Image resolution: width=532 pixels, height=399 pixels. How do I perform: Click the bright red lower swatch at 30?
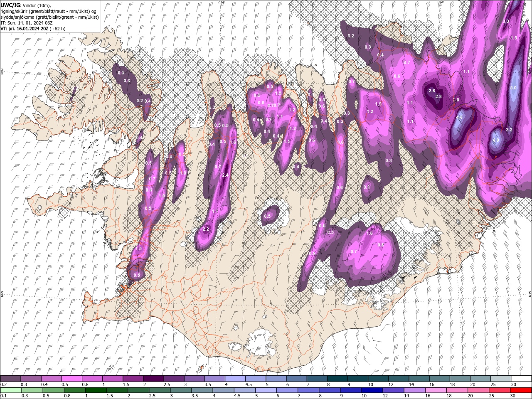[521, 390]
